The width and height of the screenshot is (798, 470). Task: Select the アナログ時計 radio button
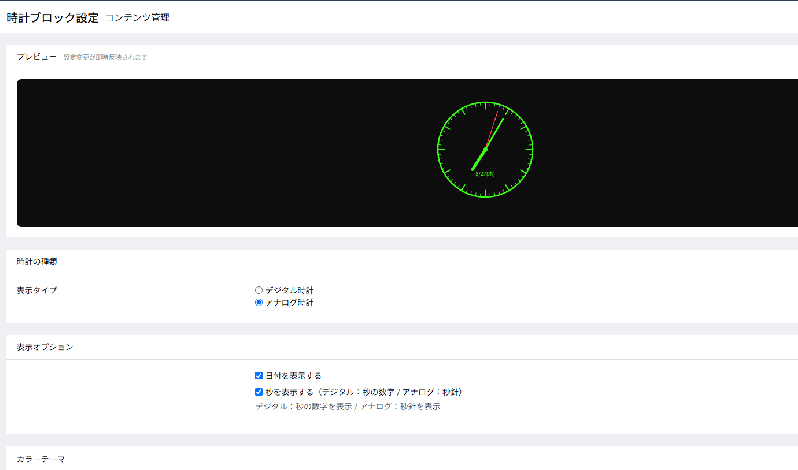pos(259,303)
